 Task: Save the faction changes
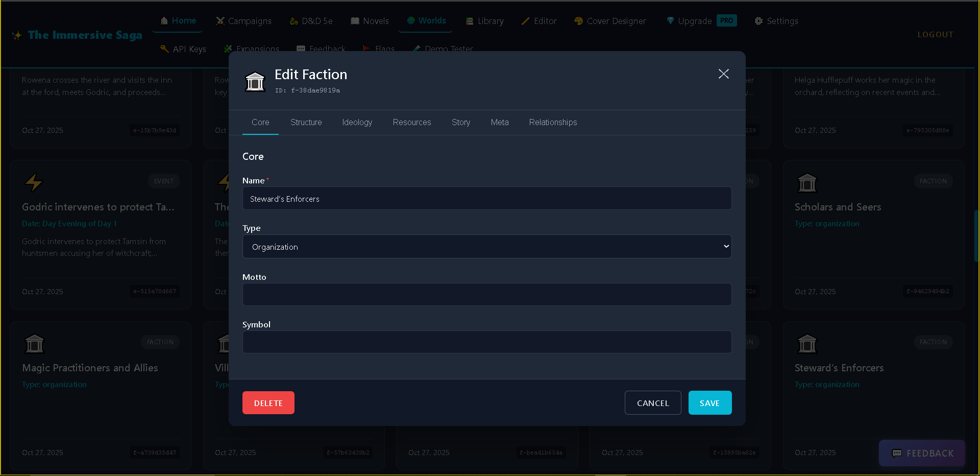point(709,402)
